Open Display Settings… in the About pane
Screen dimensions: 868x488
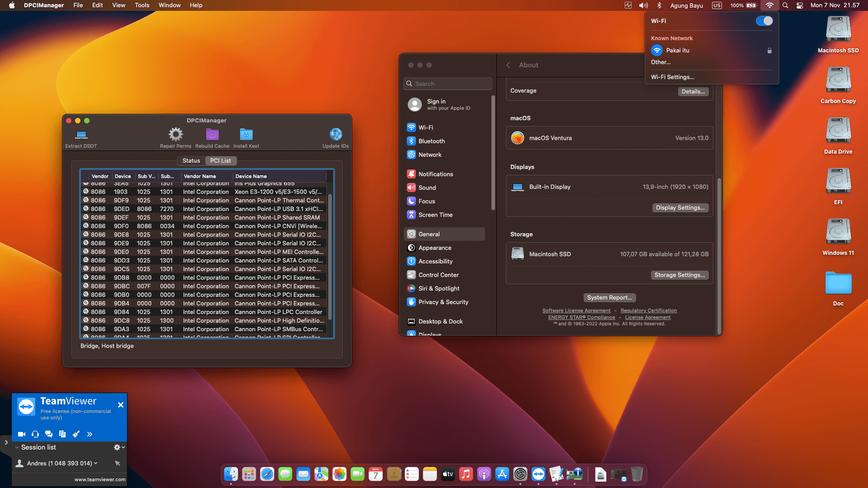pos(680,208)
